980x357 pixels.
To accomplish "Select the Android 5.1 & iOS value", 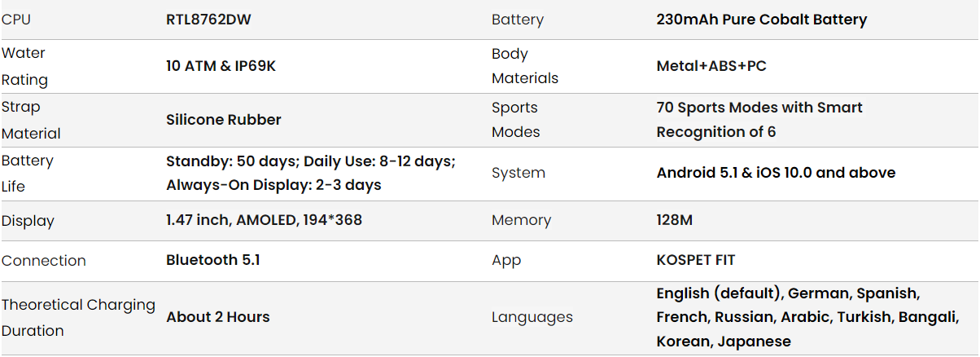I will coord(775,173).
